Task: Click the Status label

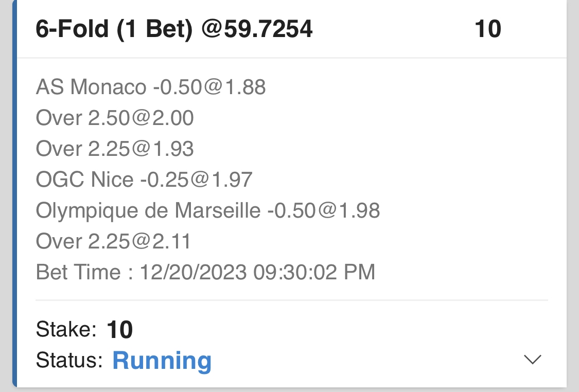Action: [x=69, y=360]
